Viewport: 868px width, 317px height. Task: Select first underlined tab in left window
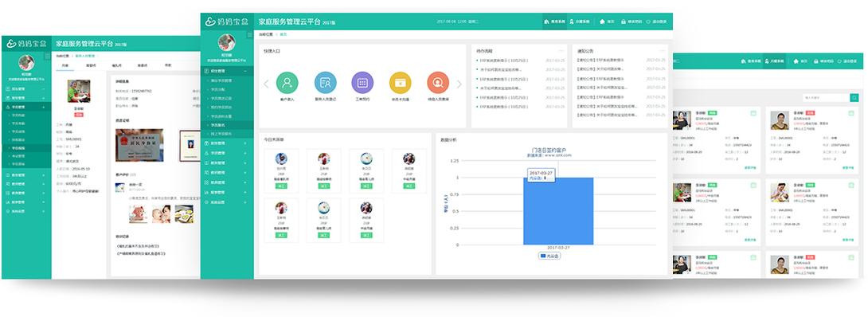click(x=65, y=65)
